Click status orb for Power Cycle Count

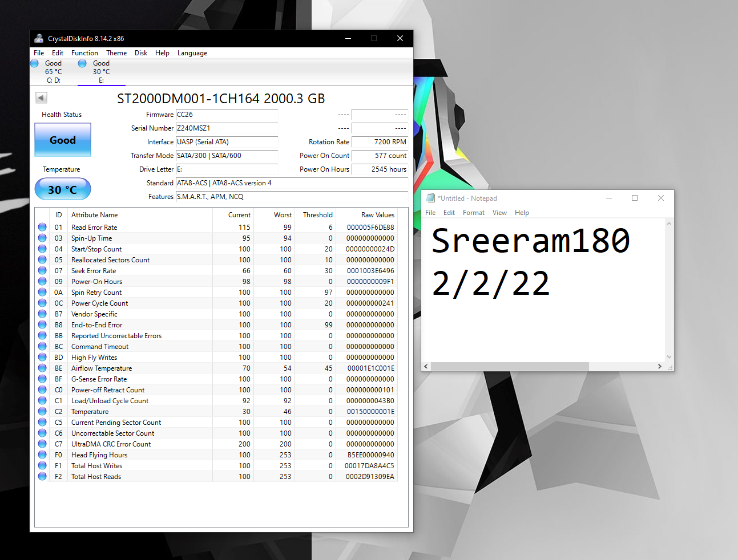42,303
